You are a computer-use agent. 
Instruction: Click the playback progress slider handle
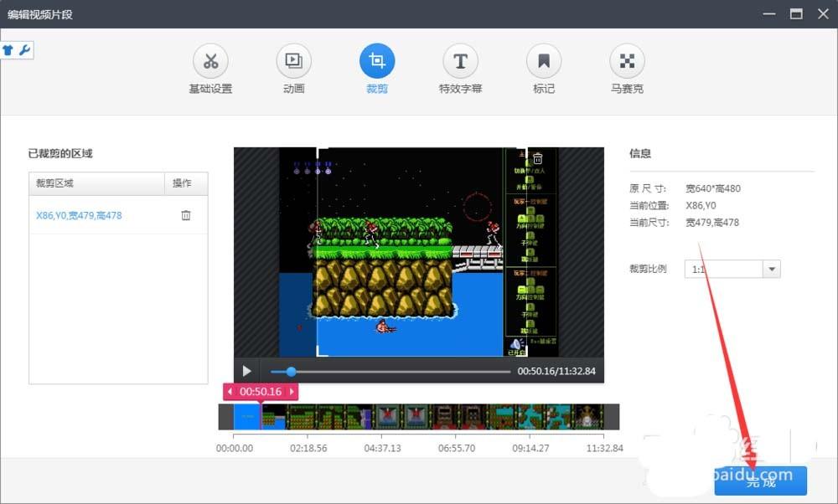290,371
